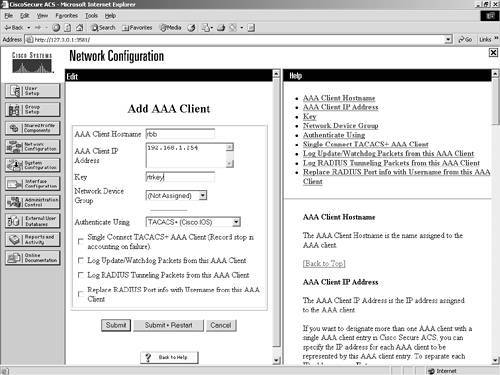Viewport: 500px width, 375px height.
Task: Open Administration Control in sidebar
Action: click(x=33, y=202)
